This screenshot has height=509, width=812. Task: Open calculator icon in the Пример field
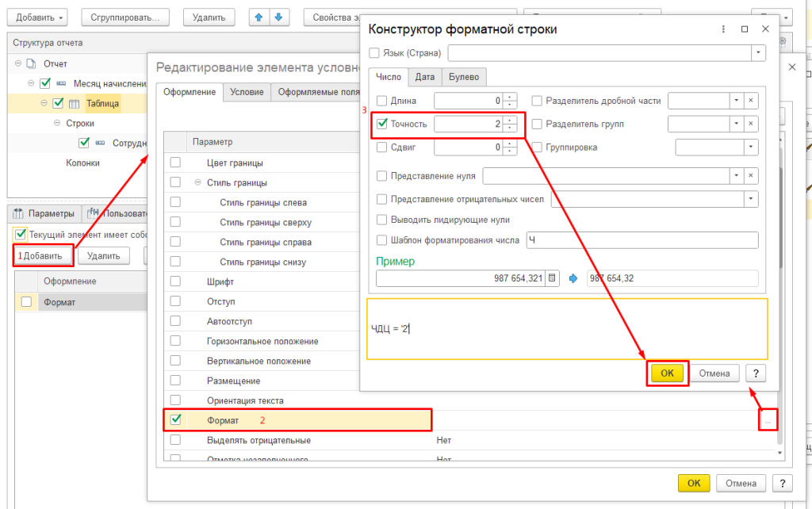coord(553,278)
